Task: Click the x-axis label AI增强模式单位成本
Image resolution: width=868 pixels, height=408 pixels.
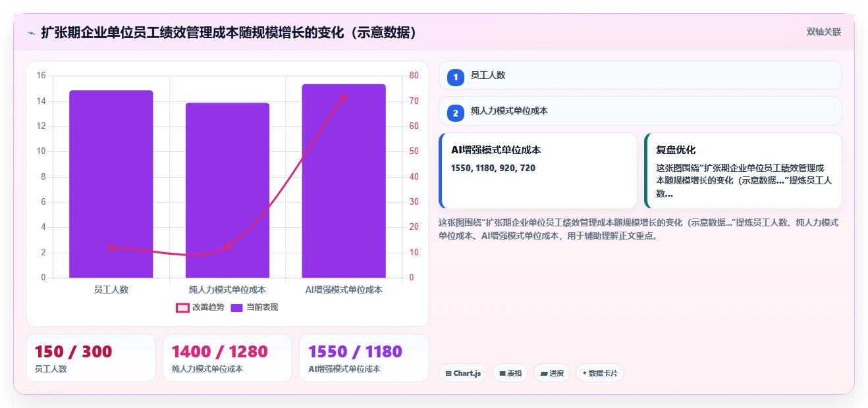Action: [x=344, y=290]
